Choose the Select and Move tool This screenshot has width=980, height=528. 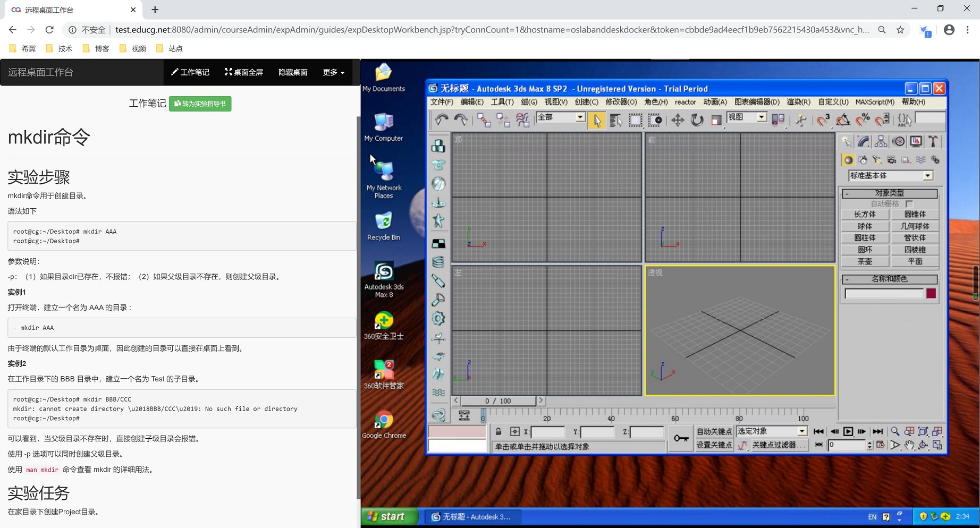(x=678, y=120)
